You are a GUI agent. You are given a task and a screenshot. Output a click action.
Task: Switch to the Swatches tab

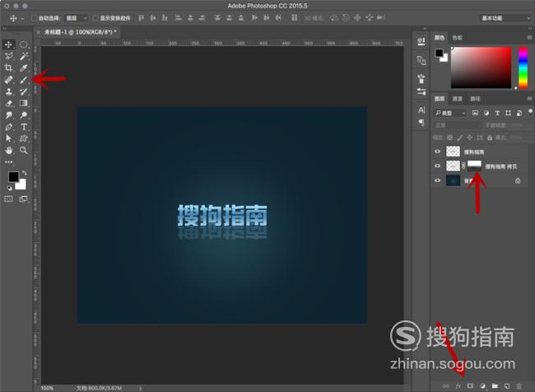pyautogui.click(x=457, y=38)
